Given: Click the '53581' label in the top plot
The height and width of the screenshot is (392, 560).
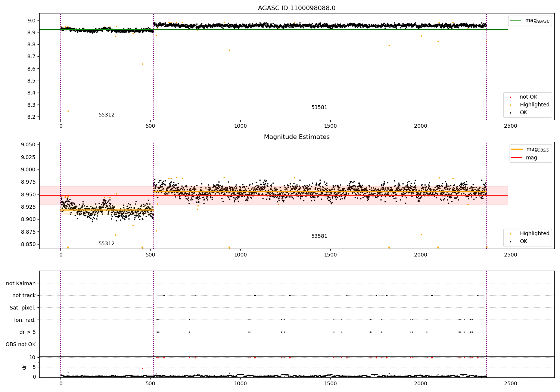Looking at the screenshot, I should (319, 107).
